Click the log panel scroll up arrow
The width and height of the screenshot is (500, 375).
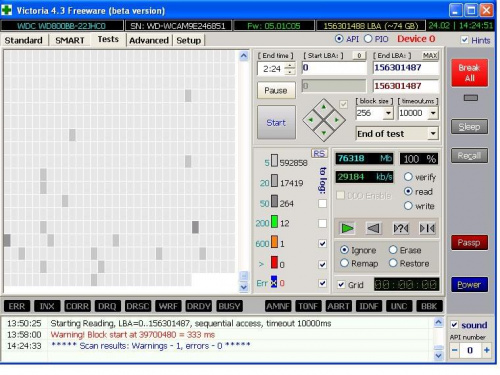point(439,322)
